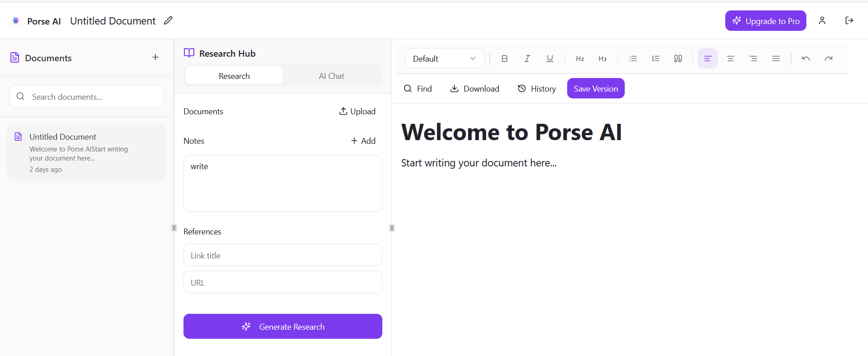Open version History

tap(537, 88)
